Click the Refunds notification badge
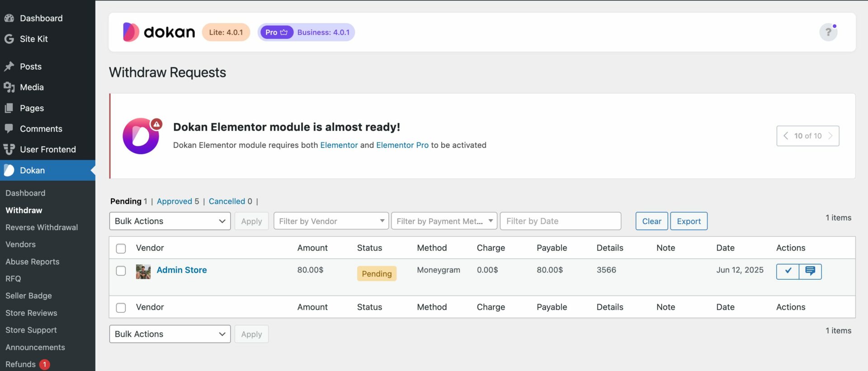 click(45, 364)
